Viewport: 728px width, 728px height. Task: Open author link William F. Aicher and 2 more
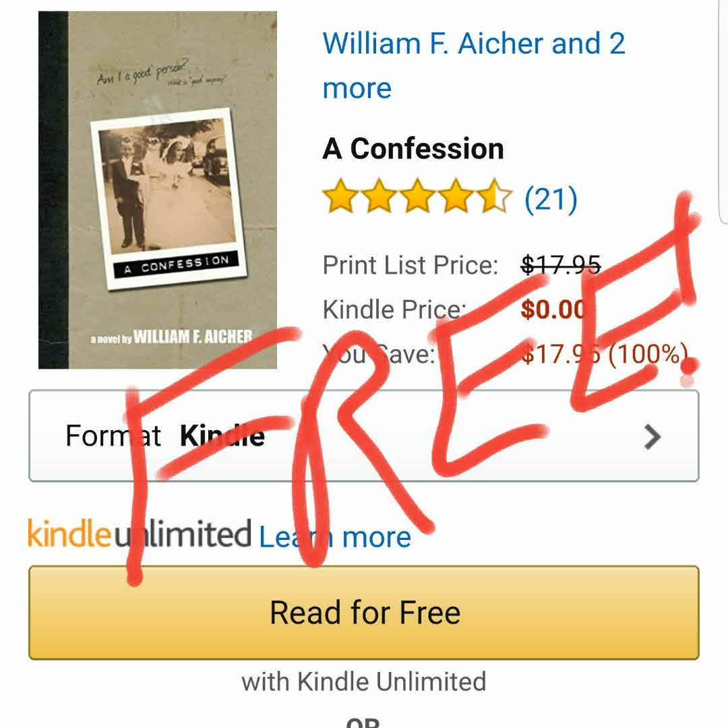click(x=474, y=65)
